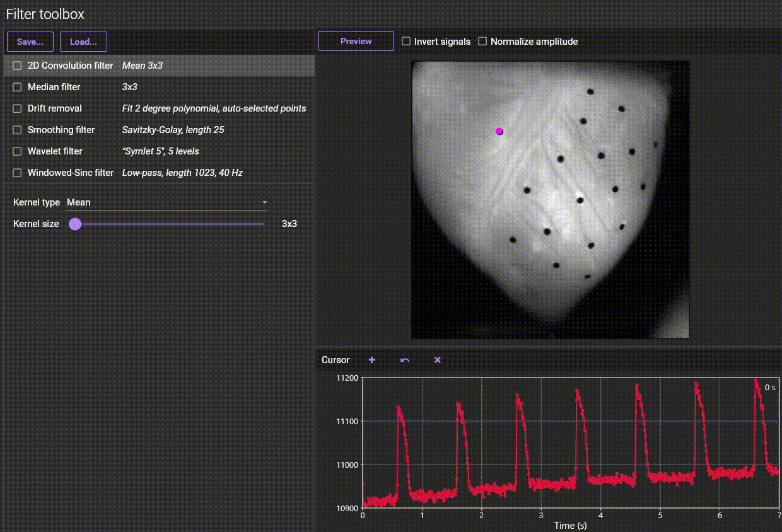The height and width of the screenshot is (532, 782).
Task: Select the Wavelet filter row
Action: (158, 151)
